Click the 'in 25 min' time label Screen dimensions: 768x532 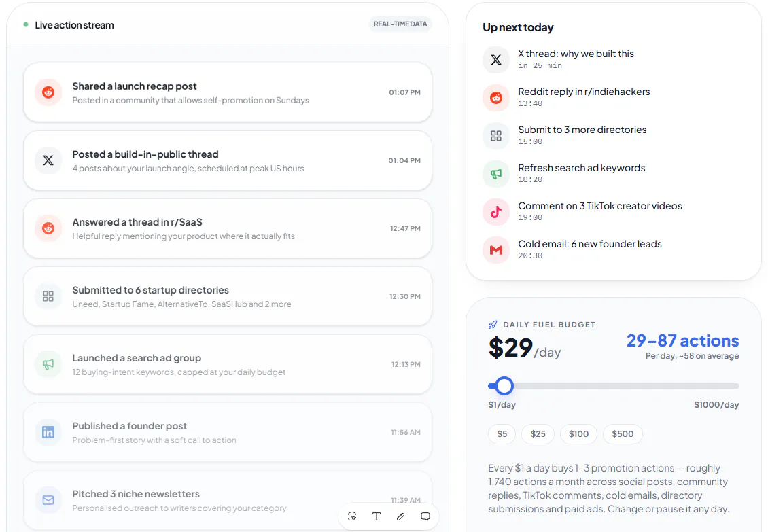coord(540,66)
